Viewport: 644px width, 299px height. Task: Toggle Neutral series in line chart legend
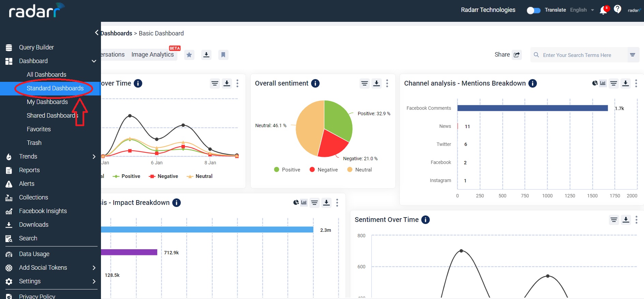(200, 176)
